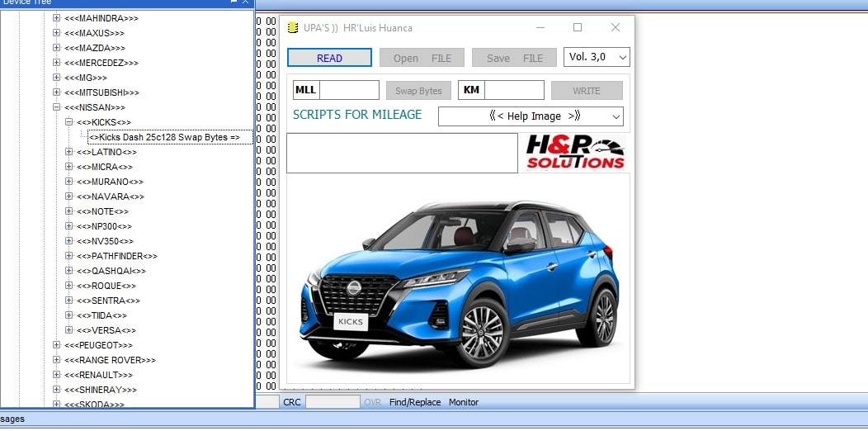Click the Save FILE button

514,58
